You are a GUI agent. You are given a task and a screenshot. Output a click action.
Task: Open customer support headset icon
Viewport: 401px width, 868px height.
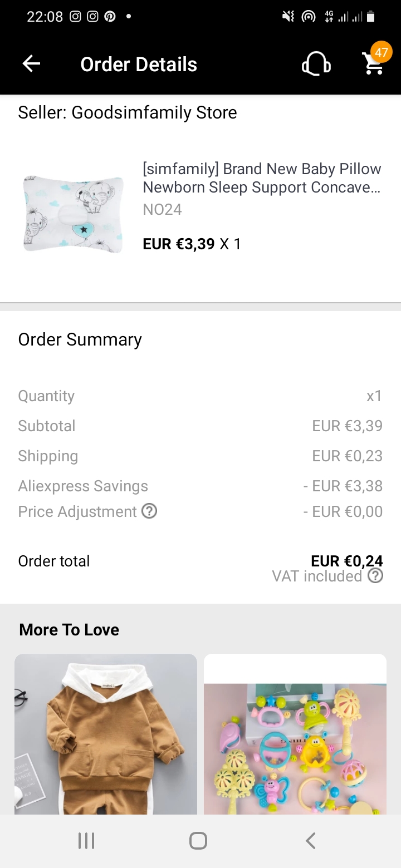(316, 65)
